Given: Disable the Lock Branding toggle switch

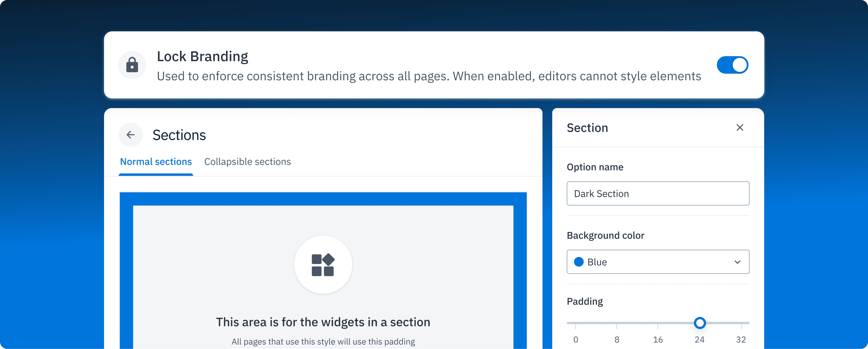Looking at the screenshot, I should pos(732,65).
